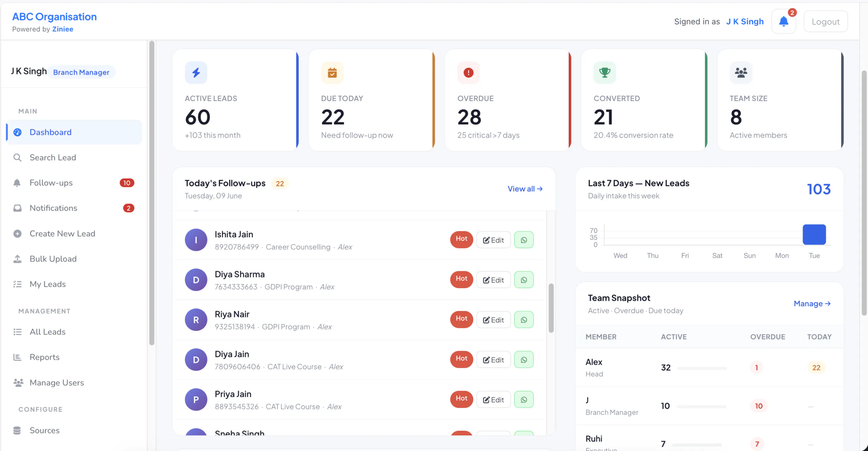The width and height of the screenshot is (868, 451).
Task: Open Manage Users in the sidebar
Action: [x=74, y=383]
